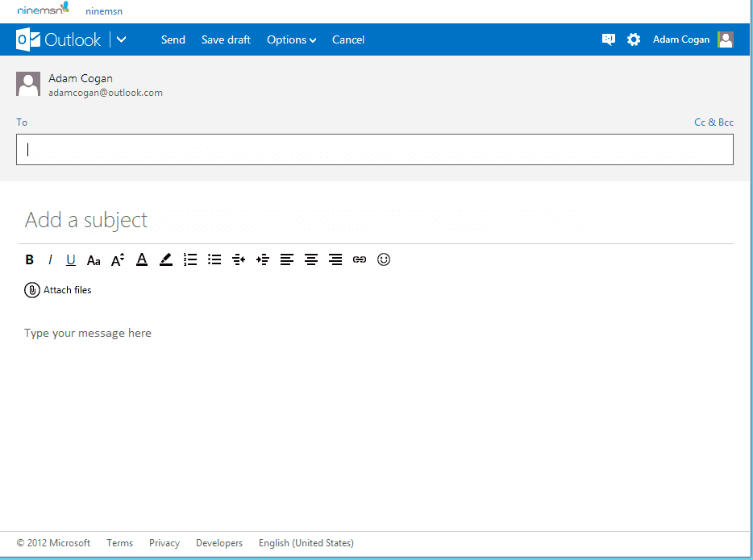The image size is (753, 560).
Task: Open the font color picker
Action: coord(142,259)
